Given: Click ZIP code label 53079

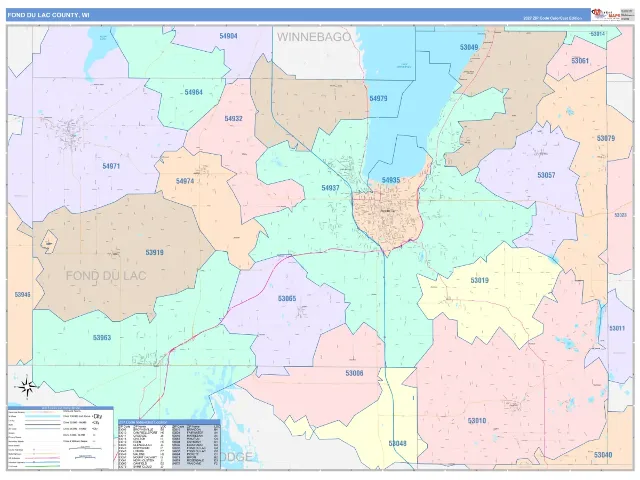Looking at the screenshot, I should point(605,138).
